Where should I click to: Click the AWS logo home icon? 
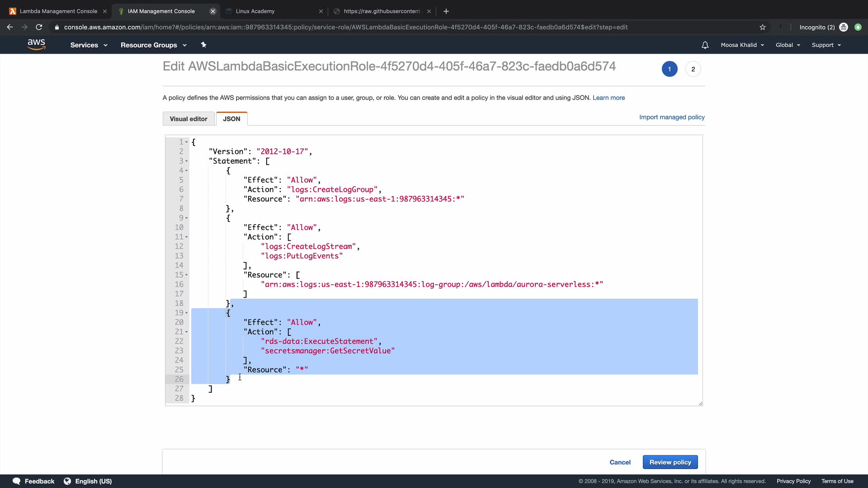click(36, 44)
